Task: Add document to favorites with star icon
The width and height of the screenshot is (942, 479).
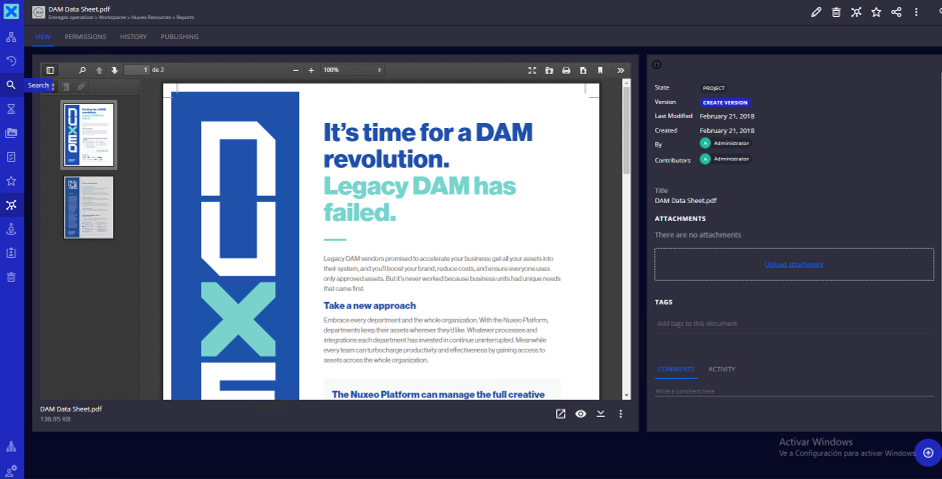Action: (x=876, y=12)
